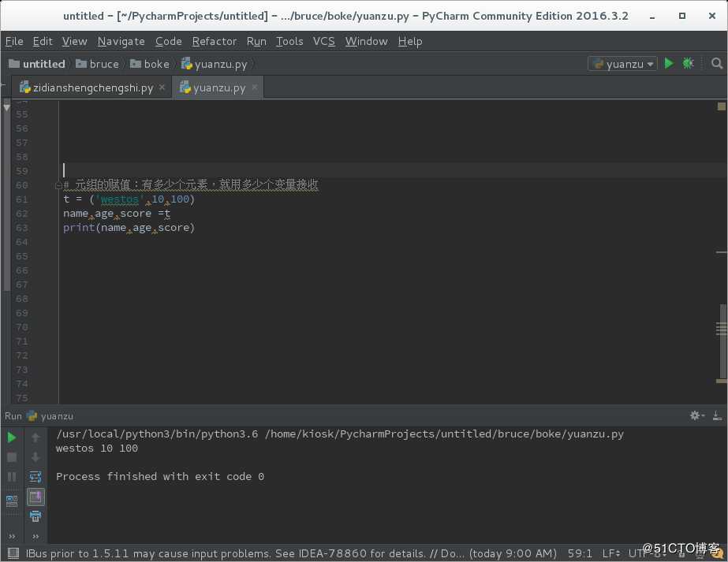Click the yellow inspection indicator at top right of editor

[721, 106]
